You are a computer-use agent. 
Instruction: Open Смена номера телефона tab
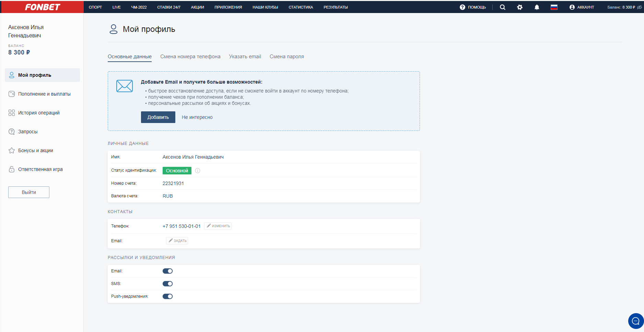pyautogui.click(x=190, y=57)
